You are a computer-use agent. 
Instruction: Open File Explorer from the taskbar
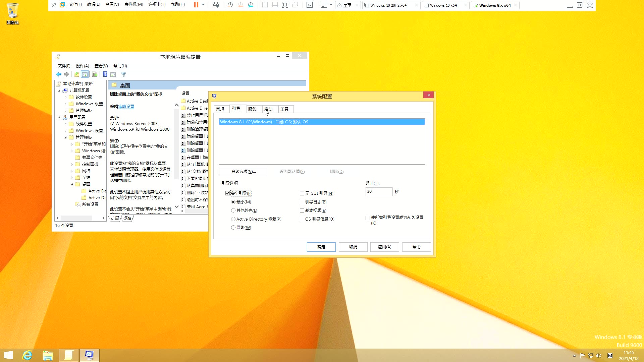[48, 355]
